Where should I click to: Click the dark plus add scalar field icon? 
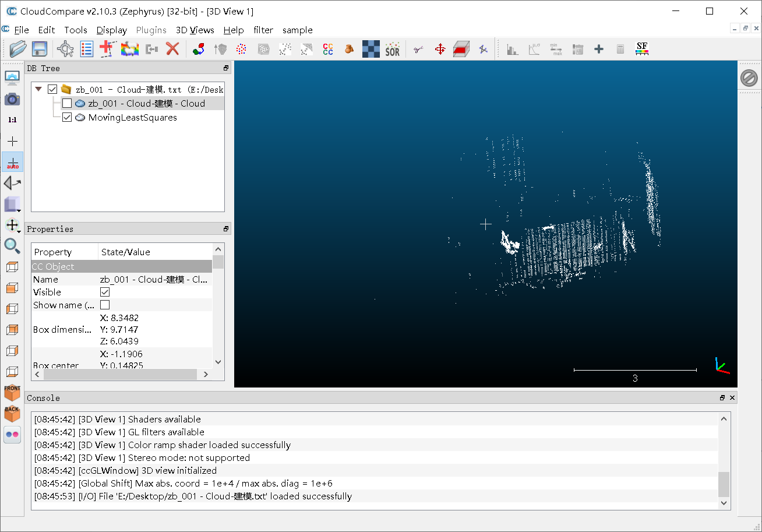pyautogui.click(x=599, y=49)
